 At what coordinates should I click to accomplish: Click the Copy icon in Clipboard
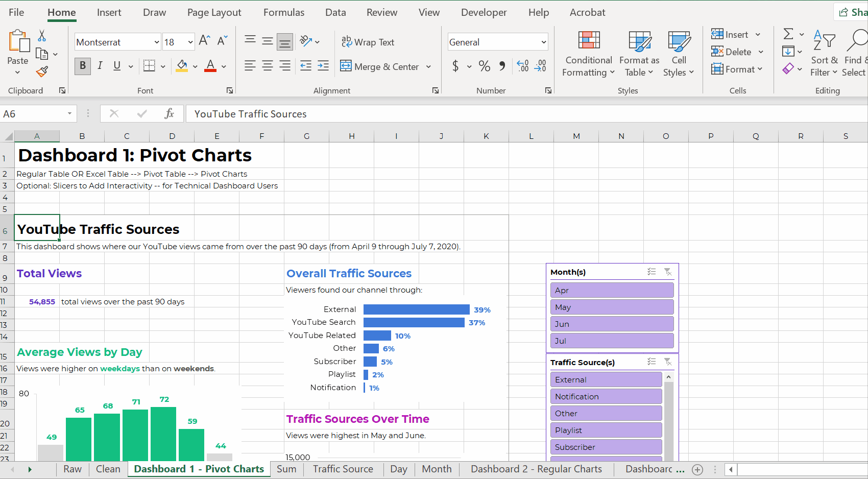point(42,54)
